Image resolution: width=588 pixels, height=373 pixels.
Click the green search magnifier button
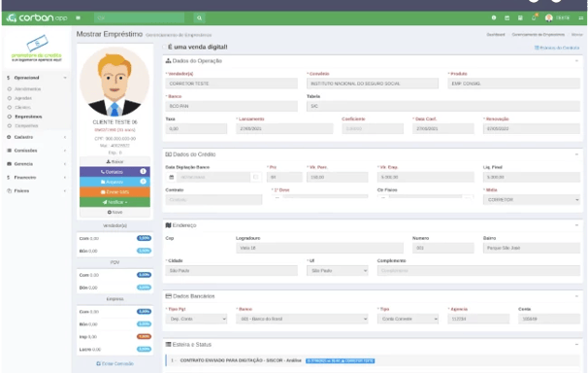[200, 17]
